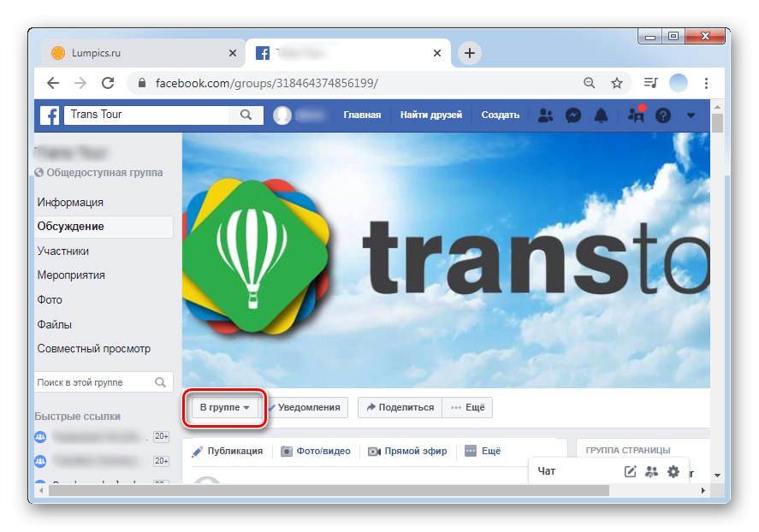Image resolution: width=759 pixels, height=532 pixels.
Task: Open chat settings gear
Action: [x=673, y=471]
